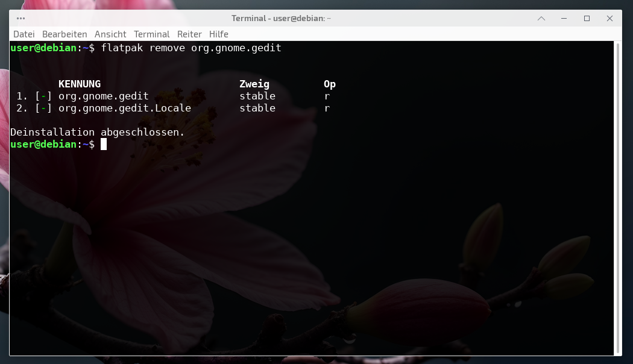Click the 'Deinstallation abgeschlossen.' output line
633x364 pixels.
tap(98, 132)
